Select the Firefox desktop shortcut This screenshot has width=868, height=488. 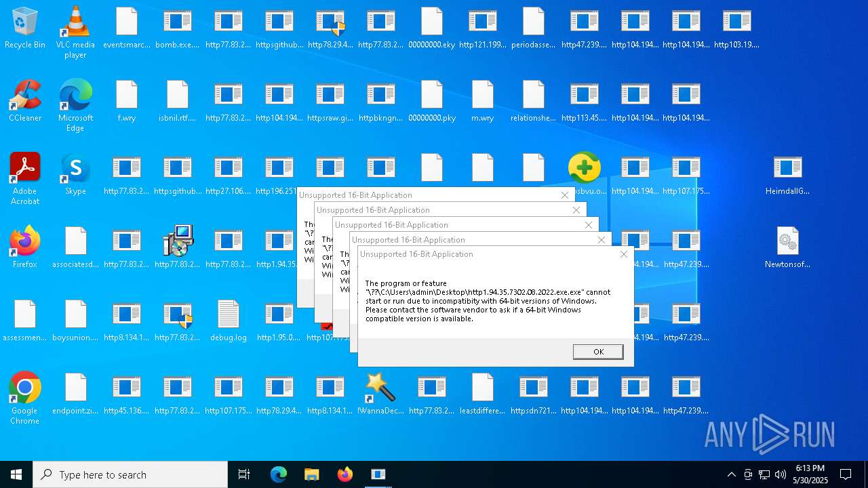25,247
